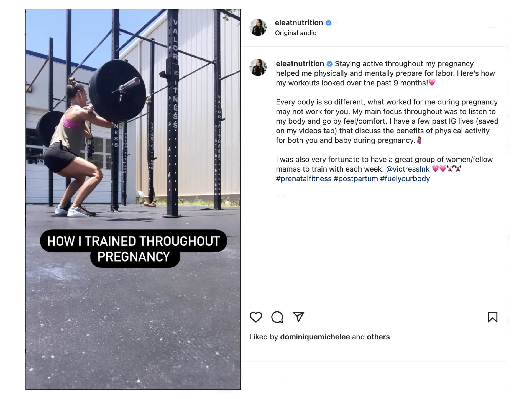
Task: Play the pregnancy training reel video
Action: pos(133,199)
